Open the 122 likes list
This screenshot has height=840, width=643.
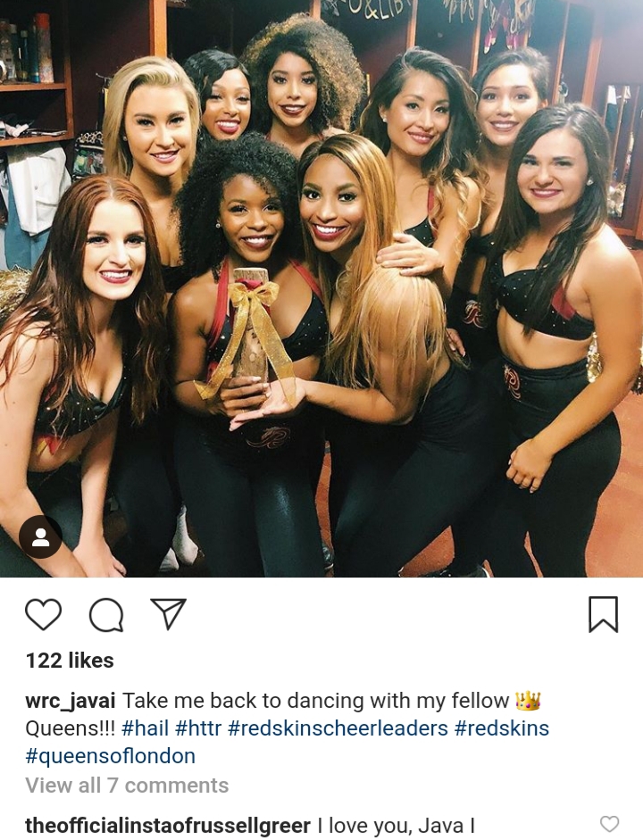(70, 661)
